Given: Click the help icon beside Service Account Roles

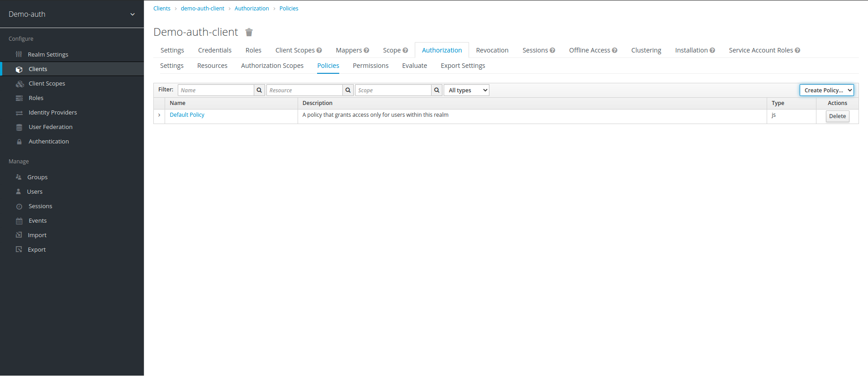Looking at the screenshot, I should pos(797,51).
